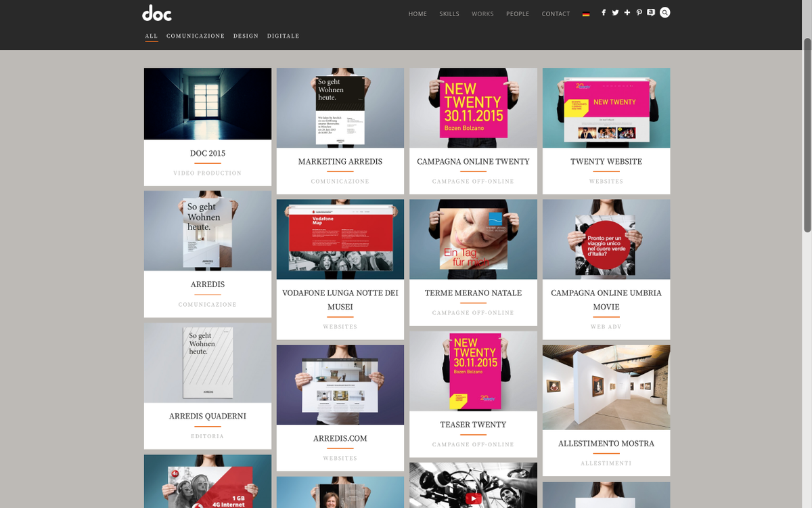This screenshot has height=508, width=812.
Task: Open the SKILLS menu item
Action: coord(449,14)
